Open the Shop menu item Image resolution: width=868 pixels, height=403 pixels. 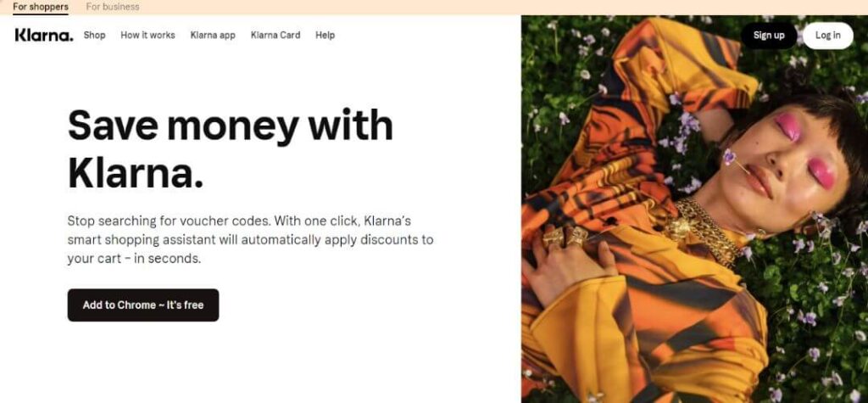coord(94,35)
